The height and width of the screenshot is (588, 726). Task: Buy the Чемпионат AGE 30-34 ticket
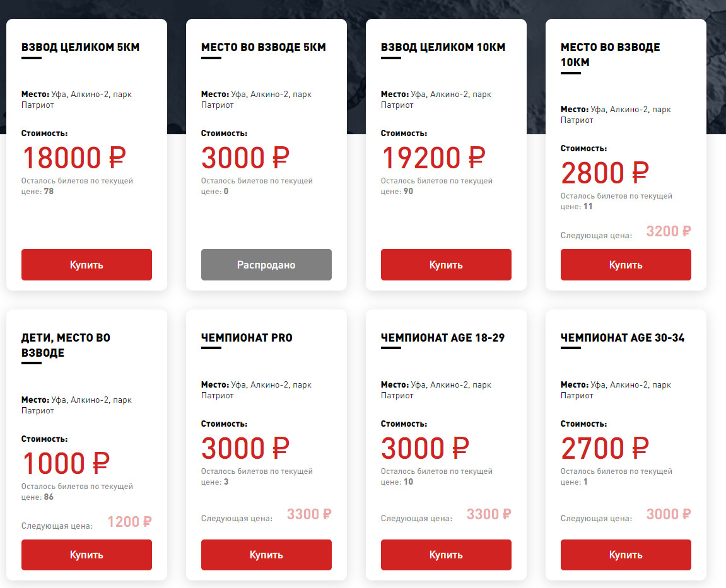(x=626, y=555)
